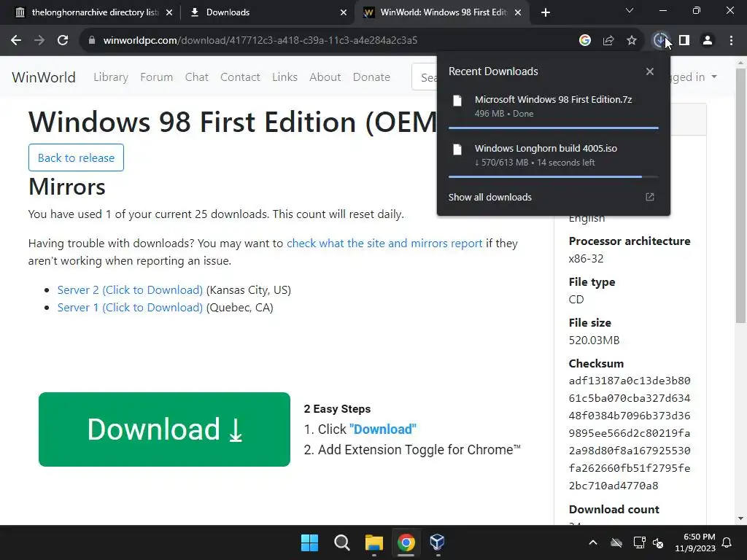Show hidden system tray icons
This screenshot has width=747, height=560.
click(593, 542)
